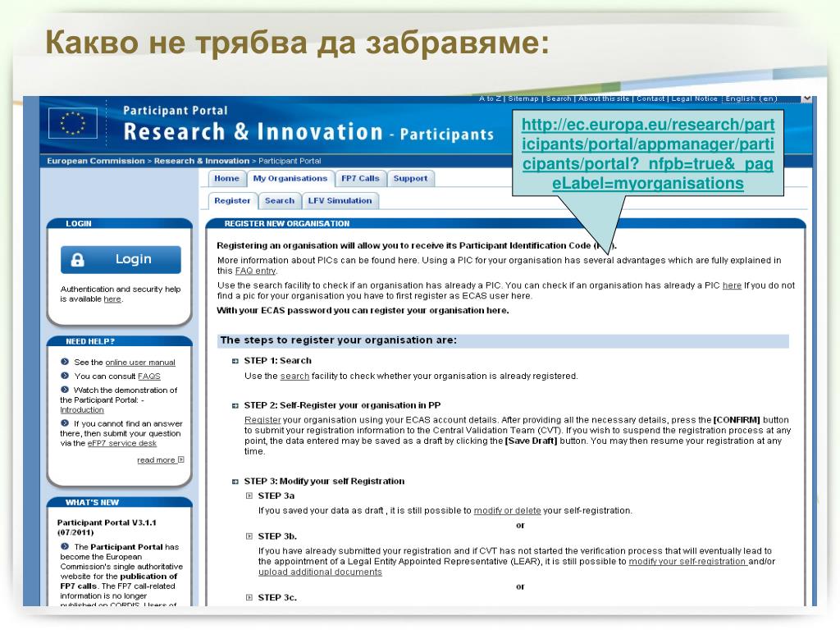Screen dimensions: 840x630
Task: Open the Introduction demonstration link
Action: pyautogui.click(x=82, y=410)
